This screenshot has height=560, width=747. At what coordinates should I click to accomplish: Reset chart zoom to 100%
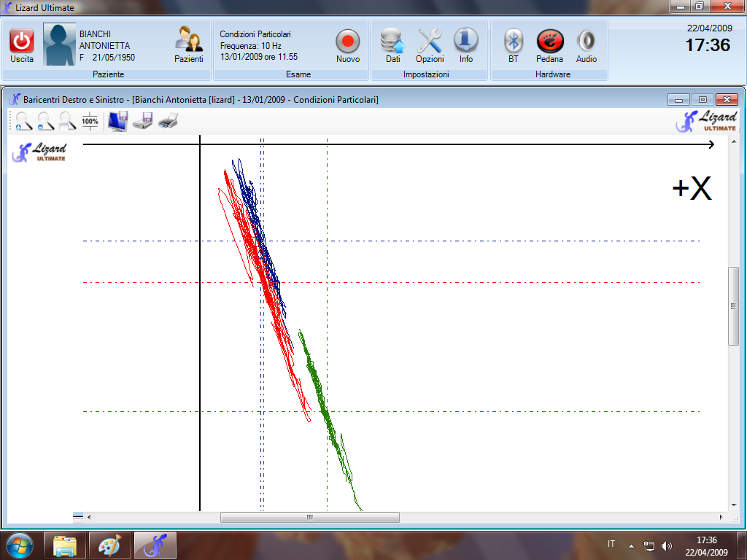pyautogui.click(x=90, y=121)
